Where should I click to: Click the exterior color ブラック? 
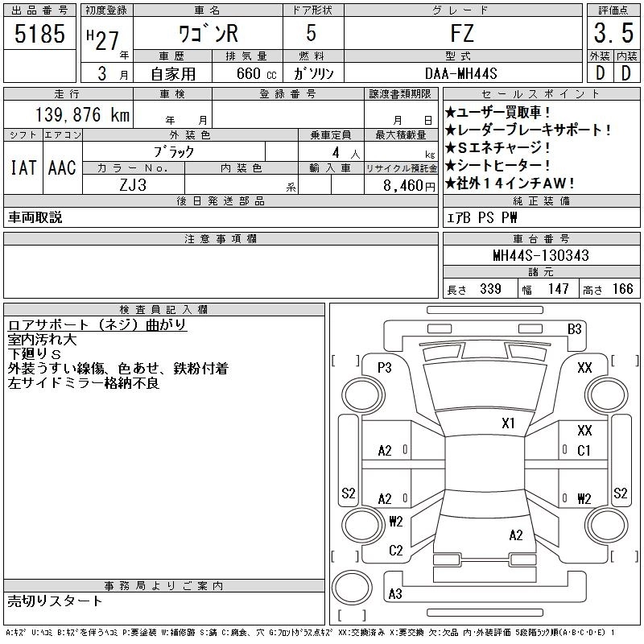tap(174, 152)
